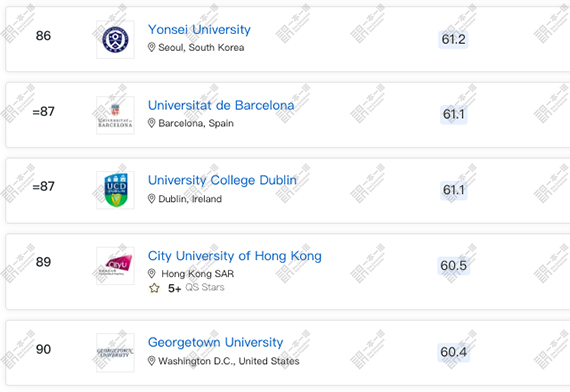
Task: Click the Georgetown University logo
Action: coord(115,353)
